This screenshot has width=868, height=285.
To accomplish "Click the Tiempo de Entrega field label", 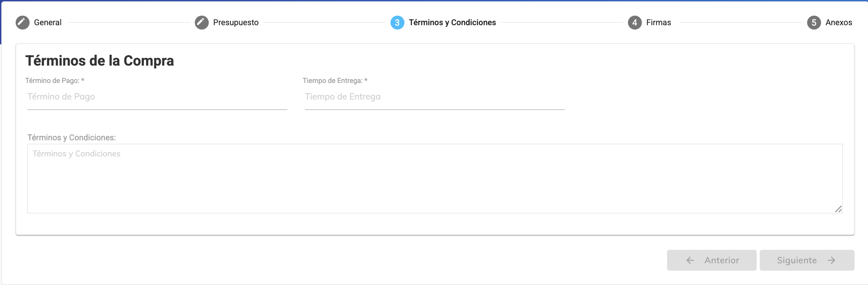I will point(335,81).
